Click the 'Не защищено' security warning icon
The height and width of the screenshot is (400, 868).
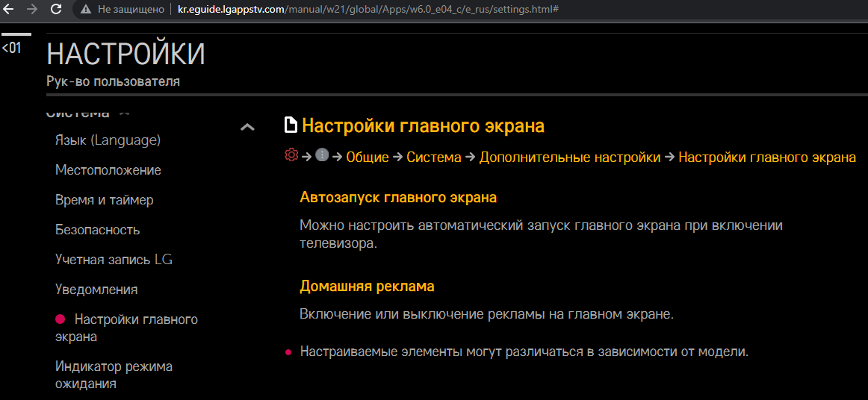[x=87, y=10]
